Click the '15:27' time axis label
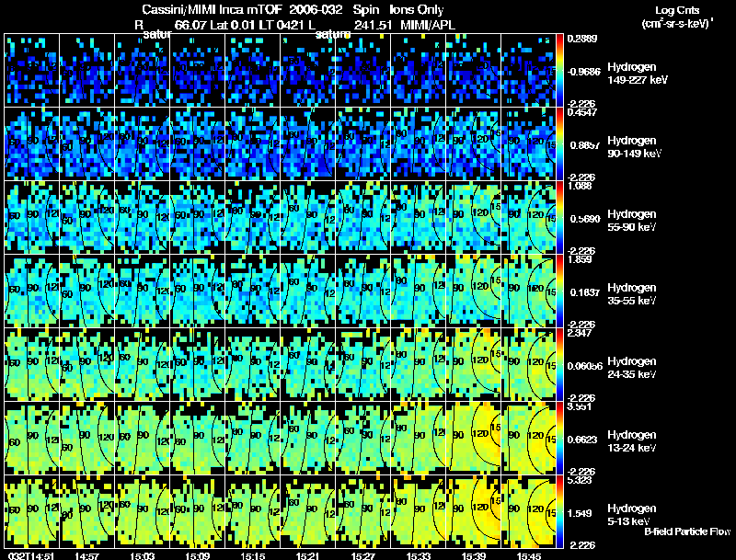This screenshot has height=560, width=736. coord(363,556)
